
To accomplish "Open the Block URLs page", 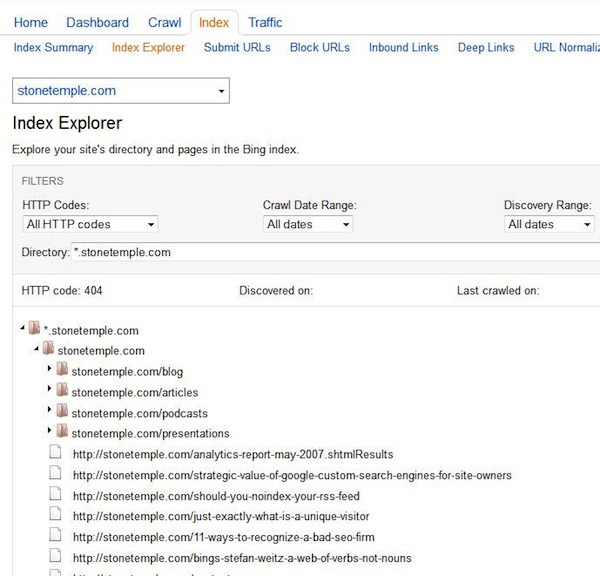I will [x=320, y=47].
